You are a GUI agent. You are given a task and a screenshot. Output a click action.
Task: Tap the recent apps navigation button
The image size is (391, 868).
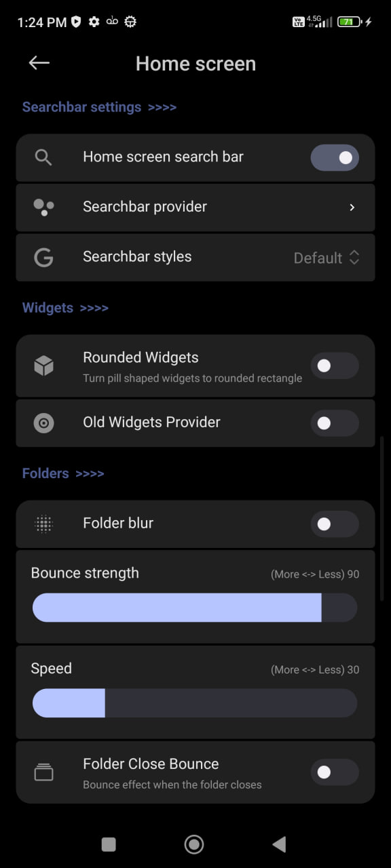point(108,844)
